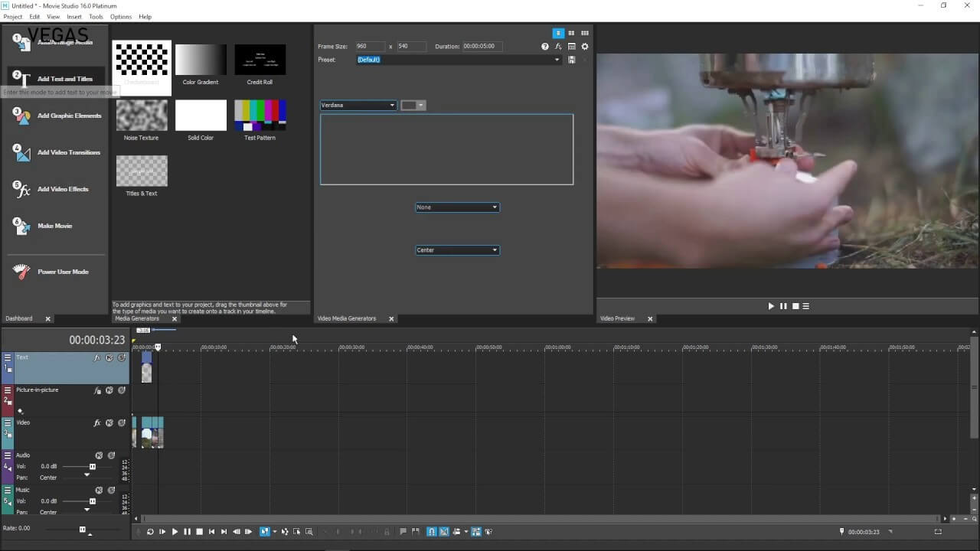The image size is (980, 551).
Task: Open the Center alignment dropdown
Action: click(457, 250)
